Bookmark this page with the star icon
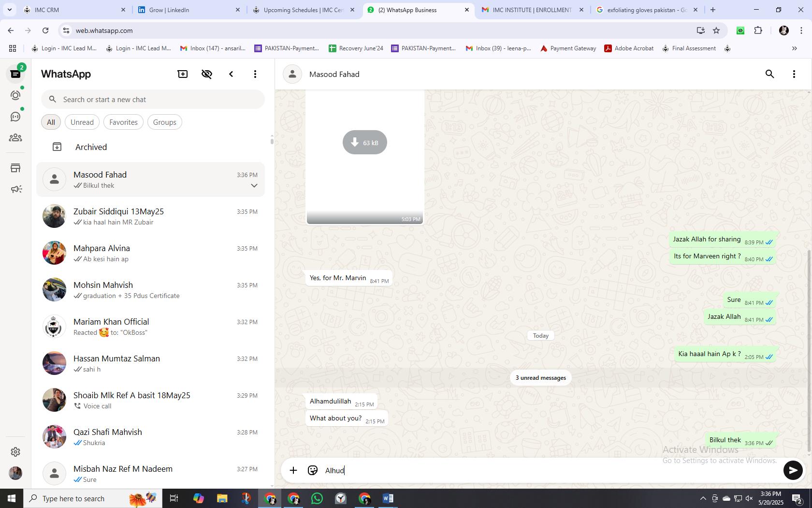The height and width of the screenshot is (508, 812). (716, 30)
